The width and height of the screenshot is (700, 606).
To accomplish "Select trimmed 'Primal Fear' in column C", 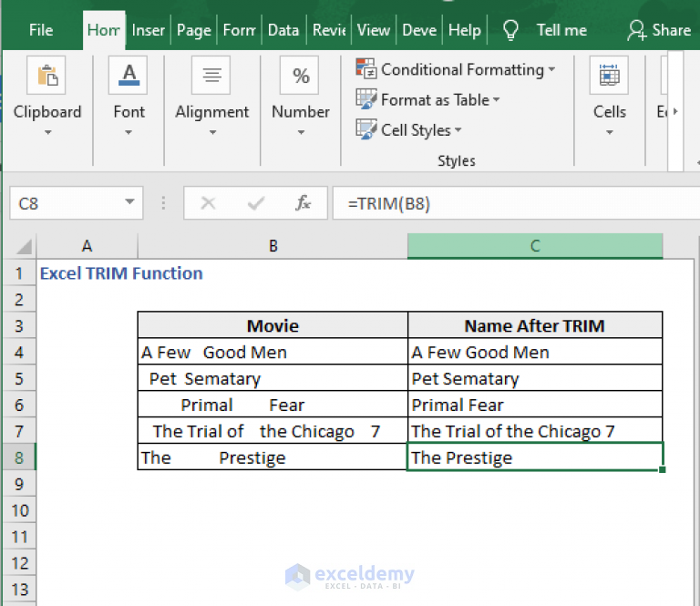I will (535, 405).
